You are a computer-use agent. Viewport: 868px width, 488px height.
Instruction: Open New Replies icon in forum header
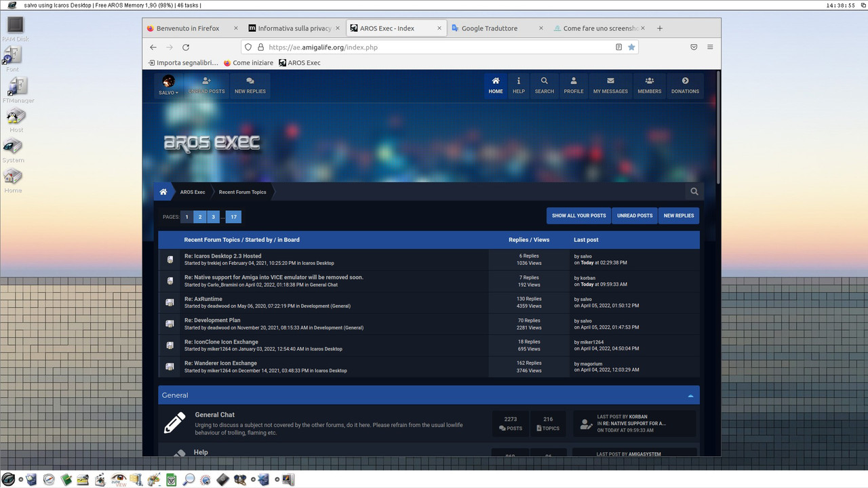click(250, 85)
